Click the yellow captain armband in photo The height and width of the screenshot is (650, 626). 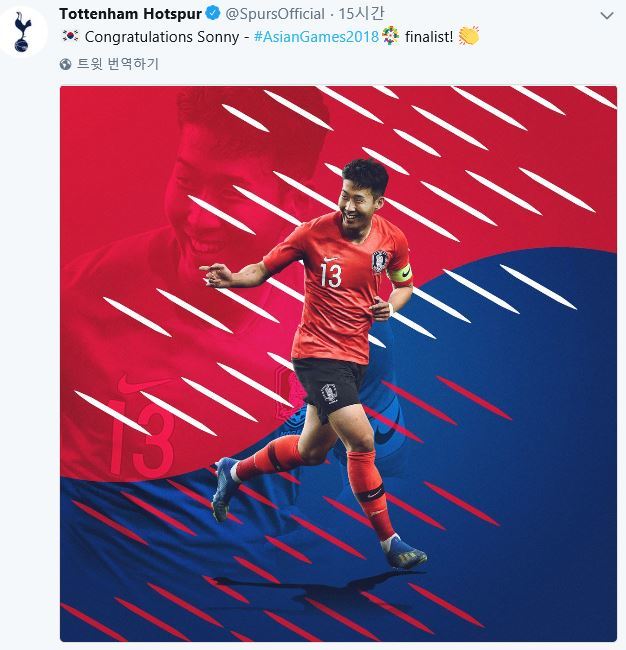[400, 274]
